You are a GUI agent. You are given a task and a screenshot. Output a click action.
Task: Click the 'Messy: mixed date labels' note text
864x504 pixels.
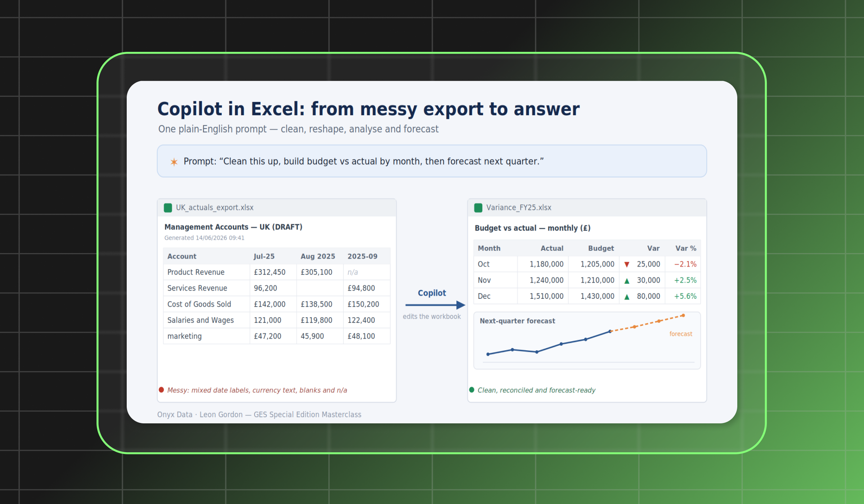(257, 390)
